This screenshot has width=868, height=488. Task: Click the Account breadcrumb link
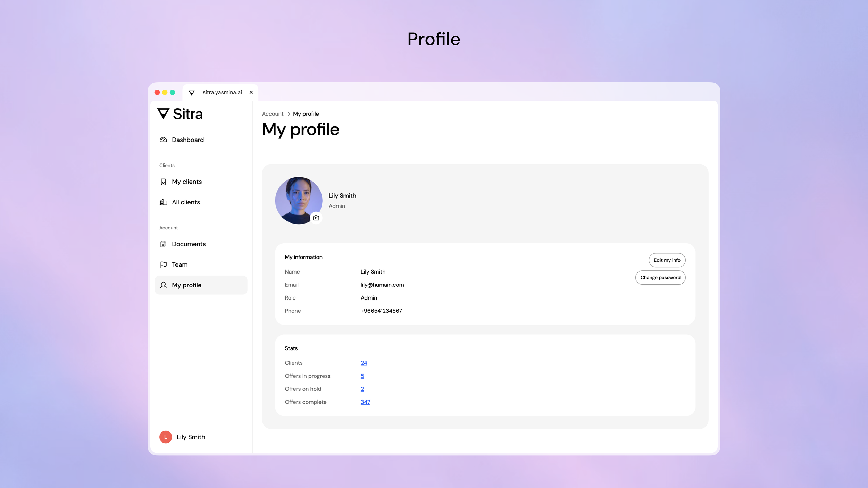point(273,114)
